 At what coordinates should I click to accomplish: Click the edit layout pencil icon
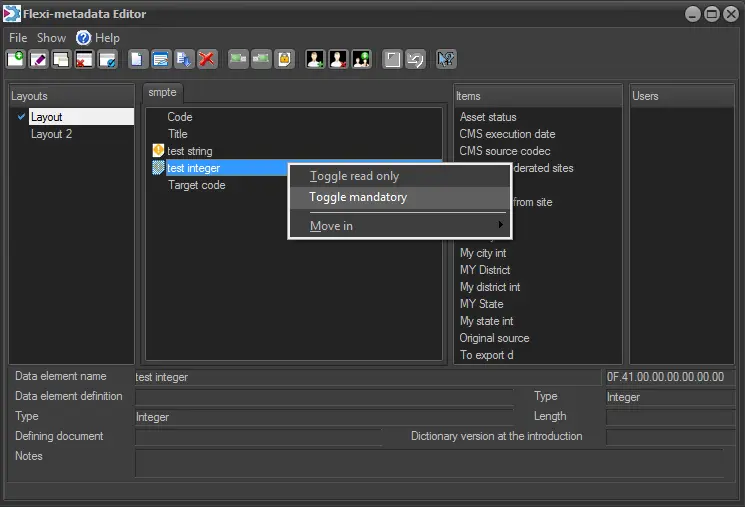tap(38, 59)
